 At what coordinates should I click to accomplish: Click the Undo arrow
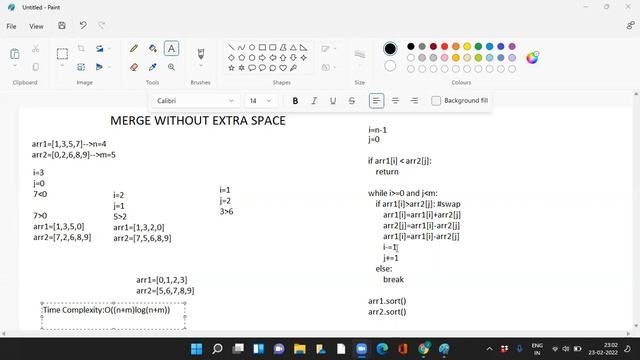[83, 26]
